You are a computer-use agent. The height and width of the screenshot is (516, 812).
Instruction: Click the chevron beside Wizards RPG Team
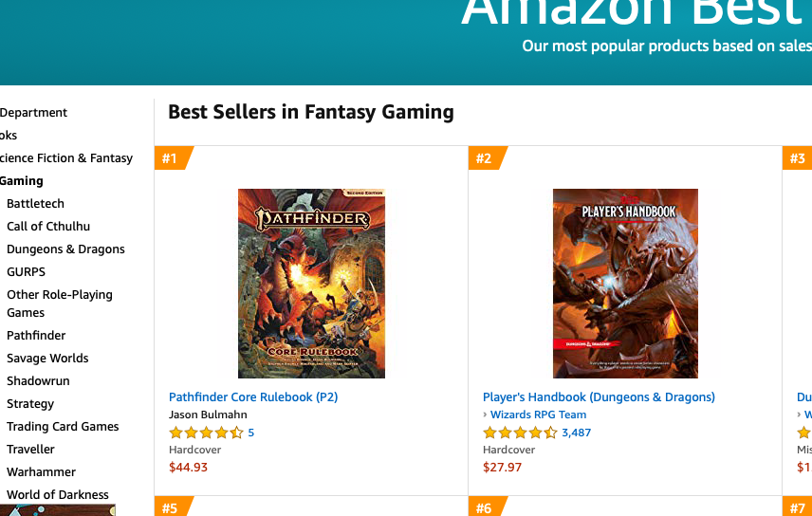coord(485,415)
